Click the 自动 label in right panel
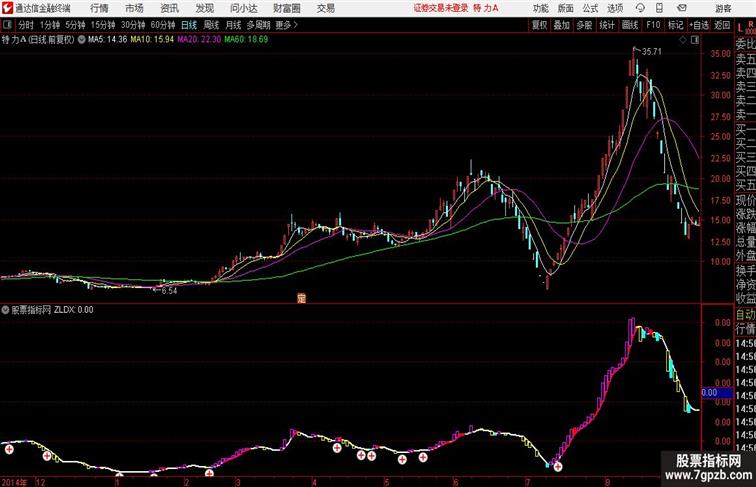756x487 pixels. pyautogui.click(x=745, y=314)
